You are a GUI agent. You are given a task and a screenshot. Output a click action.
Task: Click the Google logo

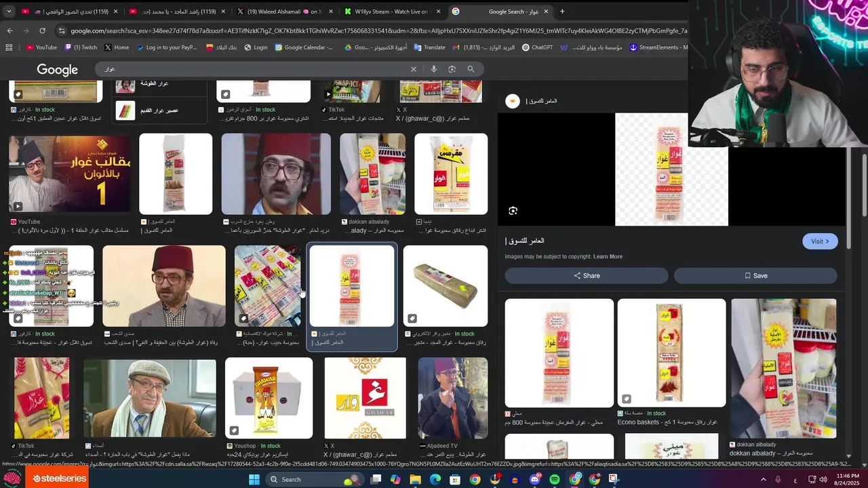click(57, 70)
